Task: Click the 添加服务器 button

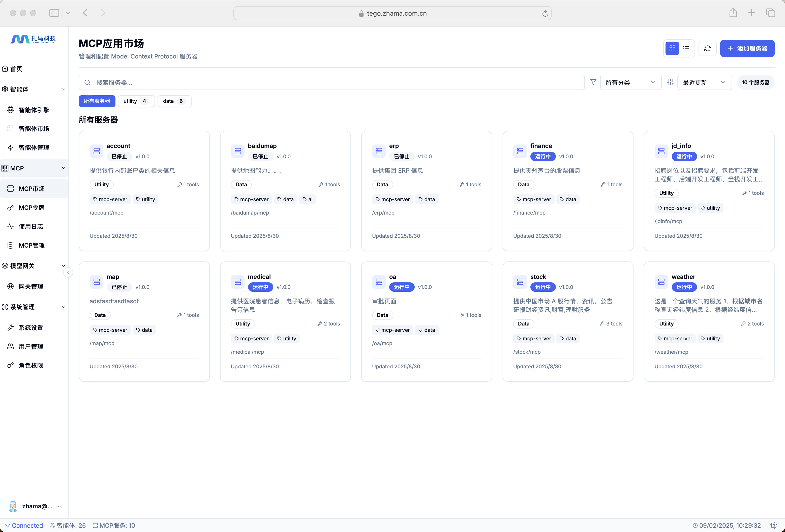Action: pos(747,48)
